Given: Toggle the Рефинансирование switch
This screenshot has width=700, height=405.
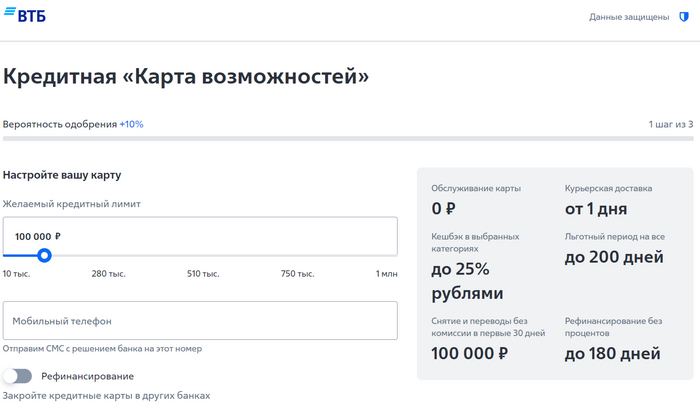Looking at the screenshot, I should (x=17, y=376).
